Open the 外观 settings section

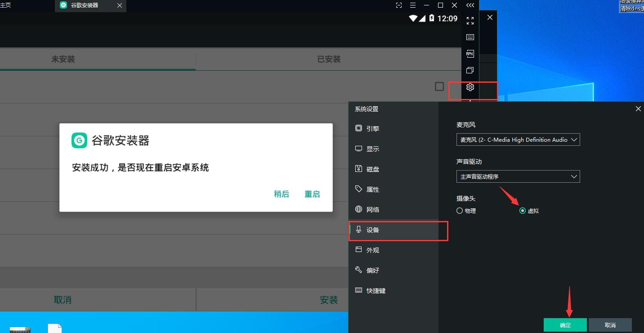pos(394,250)
